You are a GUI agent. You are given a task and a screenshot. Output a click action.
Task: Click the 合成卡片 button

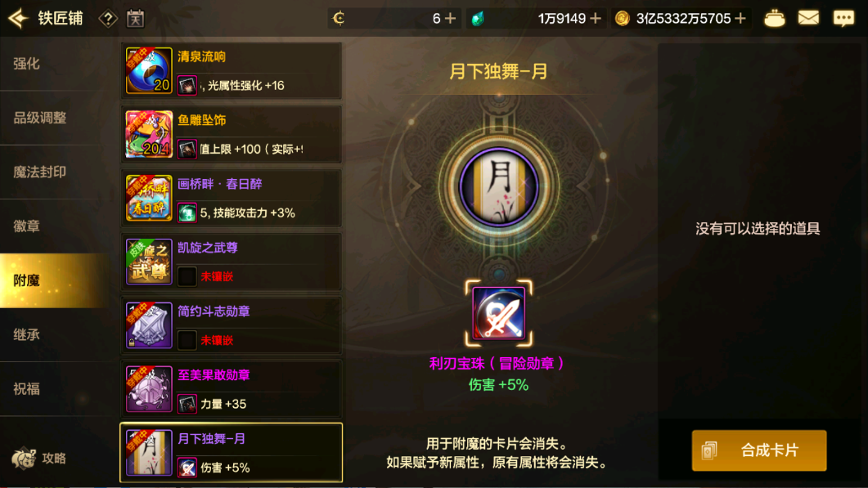[x=759, y=450]
